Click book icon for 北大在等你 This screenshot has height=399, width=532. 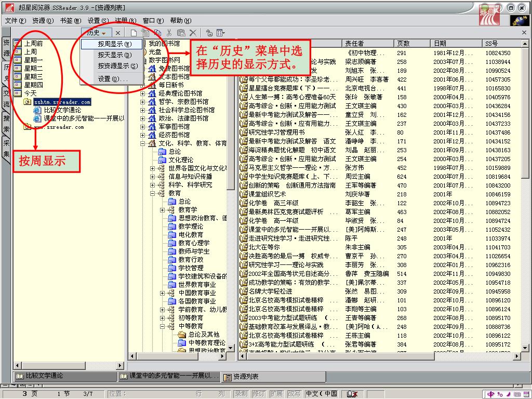(243, 247)
